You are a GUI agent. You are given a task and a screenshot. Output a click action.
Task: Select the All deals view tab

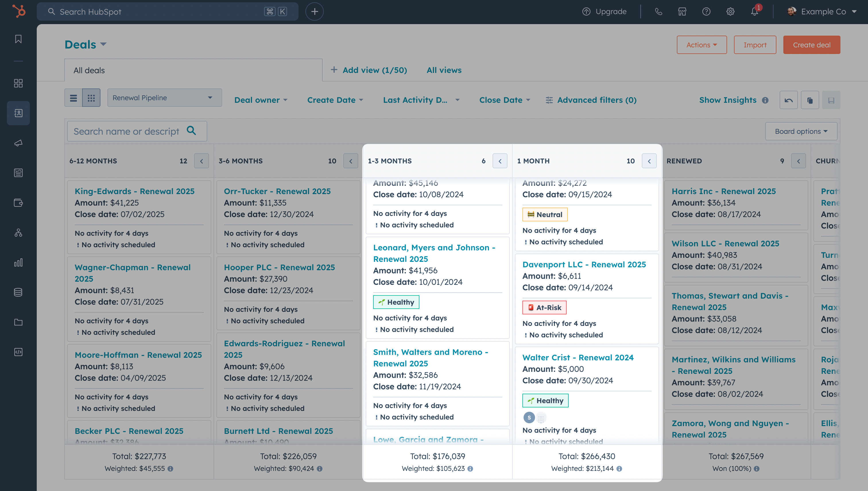coord(193,70)
